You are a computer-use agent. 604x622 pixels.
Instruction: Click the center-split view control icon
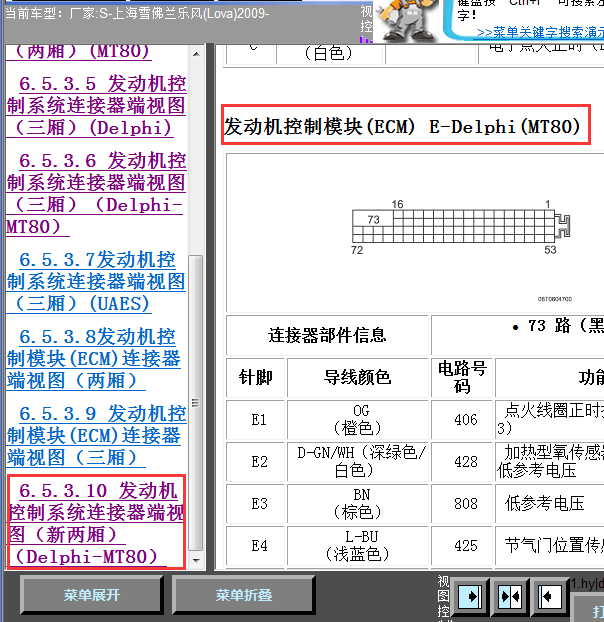pyautogui.click(x=510, y=596)
